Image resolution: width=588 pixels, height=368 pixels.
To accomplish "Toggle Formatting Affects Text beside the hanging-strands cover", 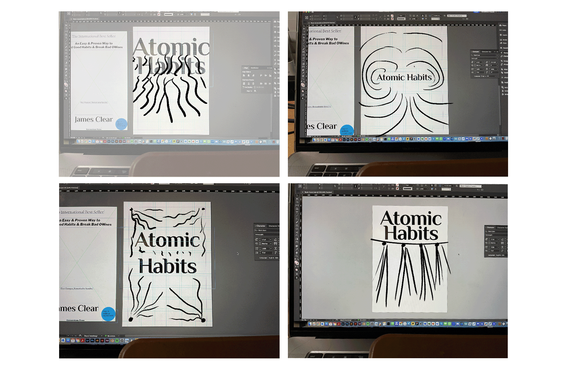I will pyautogui.click(x=298, y=267).
